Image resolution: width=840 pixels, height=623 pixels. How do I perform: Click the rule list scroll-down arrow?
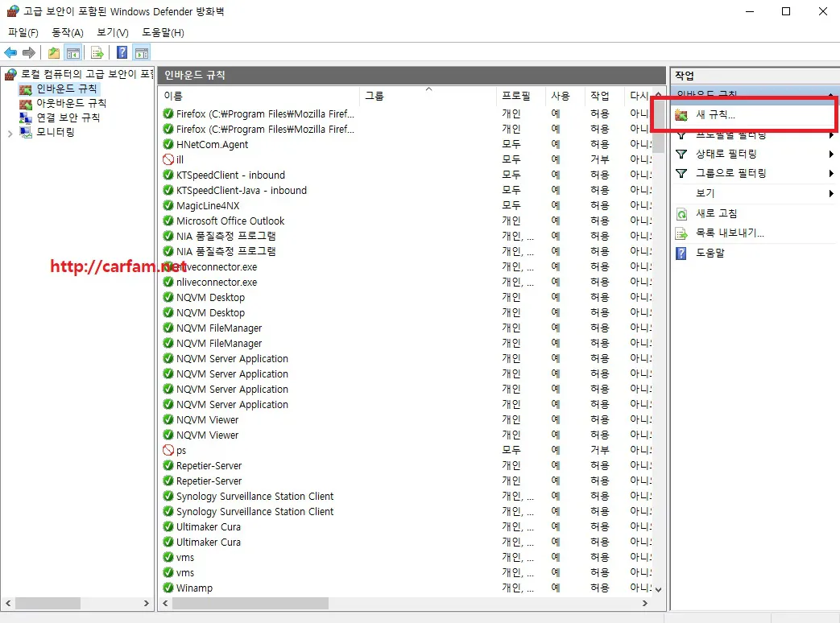(x=659, y=589)
